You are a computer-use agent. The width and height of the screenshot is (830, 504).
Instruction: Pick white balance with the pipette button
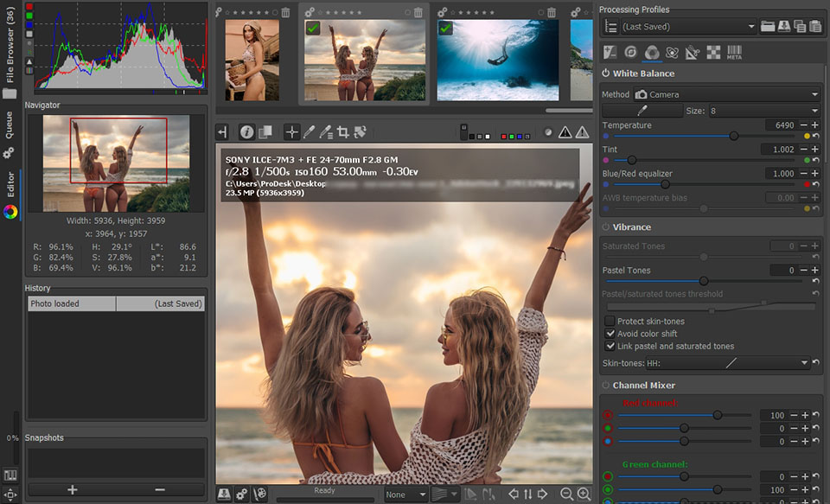click(x=642, y=110)
